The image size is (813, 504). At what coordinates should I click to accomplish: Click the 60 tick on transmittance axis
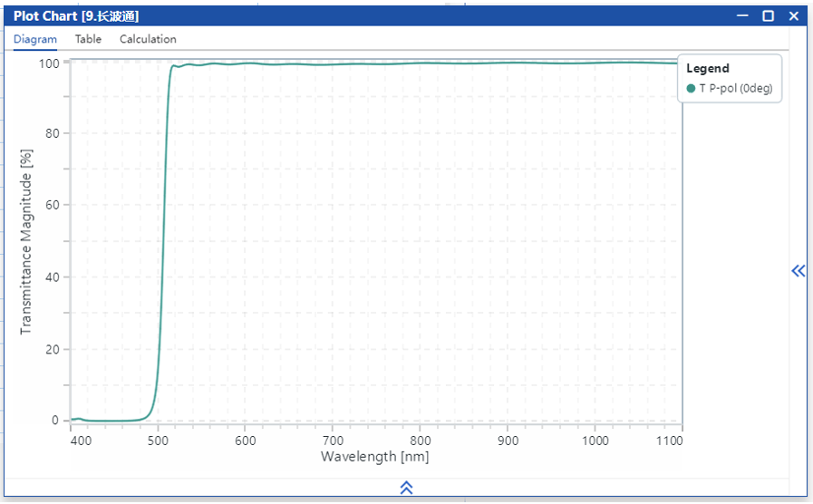coord(52,205)
